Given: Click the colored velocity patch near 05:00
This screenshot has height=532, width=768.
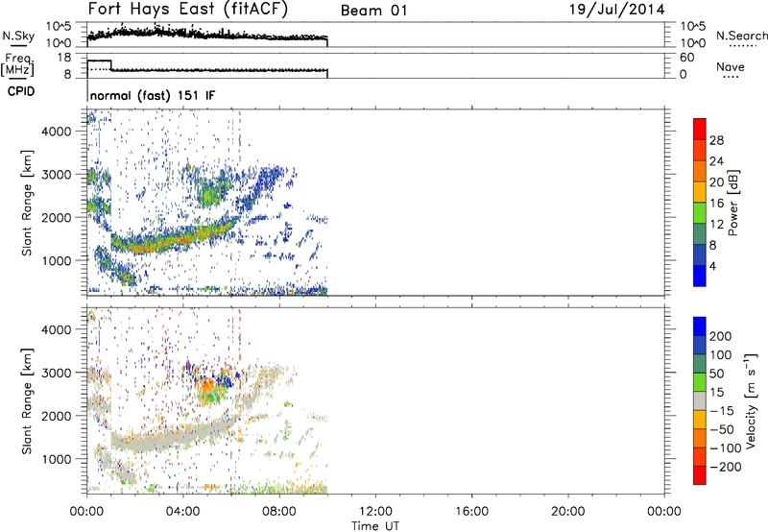Looking at the screenshot, I should click(211, 385).
